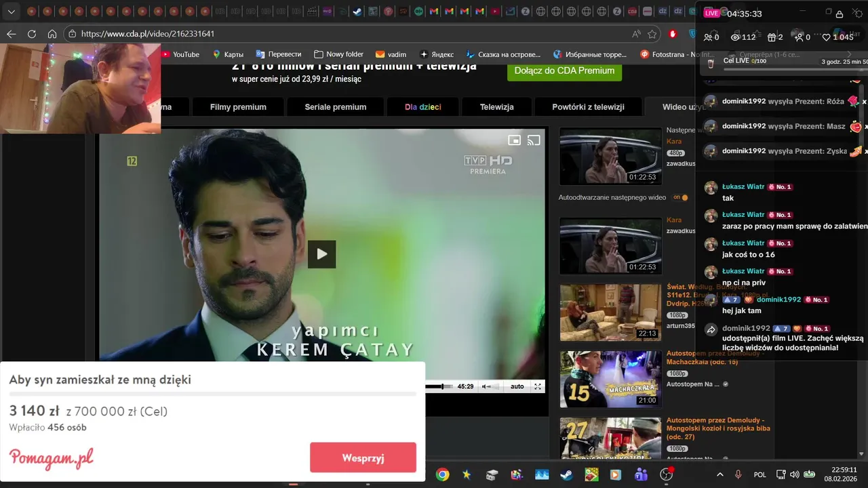This screenshot has height=488, width=868.
Task: Toggle autoplay of next video
Action: coord(680,197)
